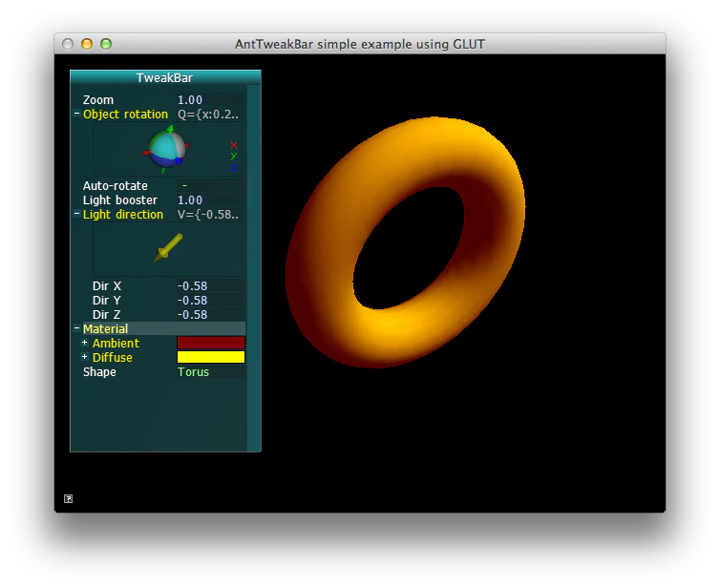Select the Dir Z value field

(x=211, y=314)
